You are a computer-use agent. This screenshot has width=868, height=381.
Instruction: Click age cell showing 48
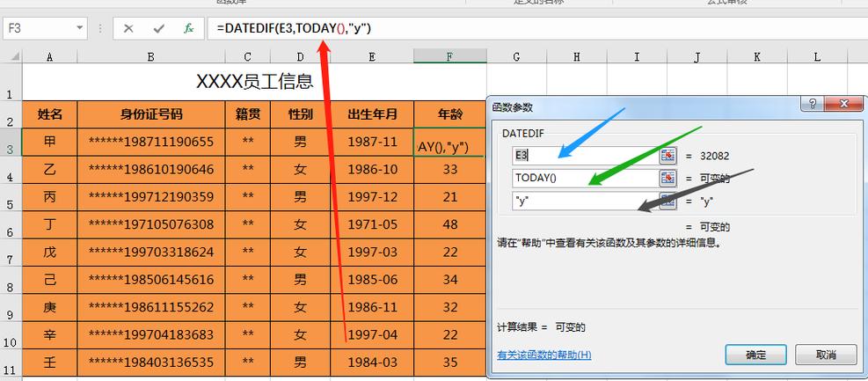[450, 225]
